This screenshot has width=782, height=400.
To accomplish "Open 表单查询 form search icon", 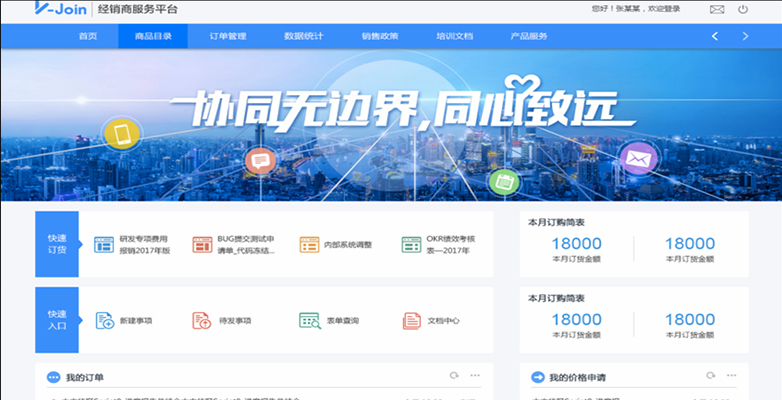I will [308, 320].
